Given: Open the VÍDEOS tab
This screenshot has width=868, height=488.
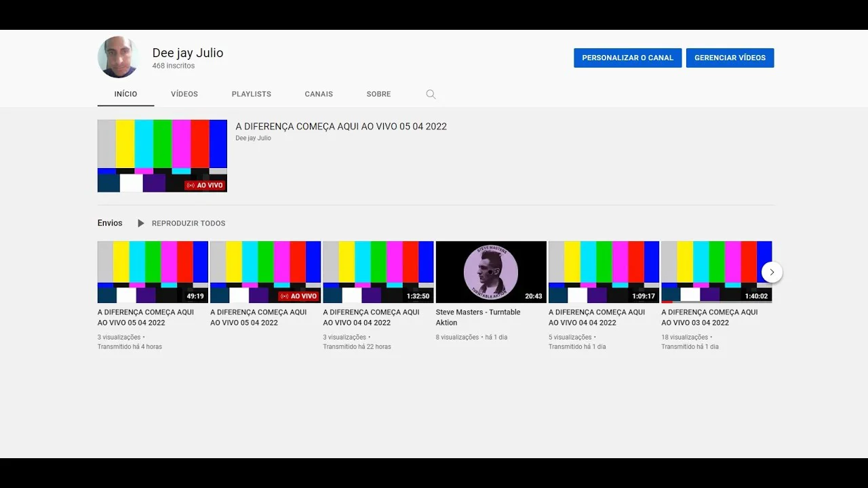Looking at the screenshot, I should pos(184,94).
